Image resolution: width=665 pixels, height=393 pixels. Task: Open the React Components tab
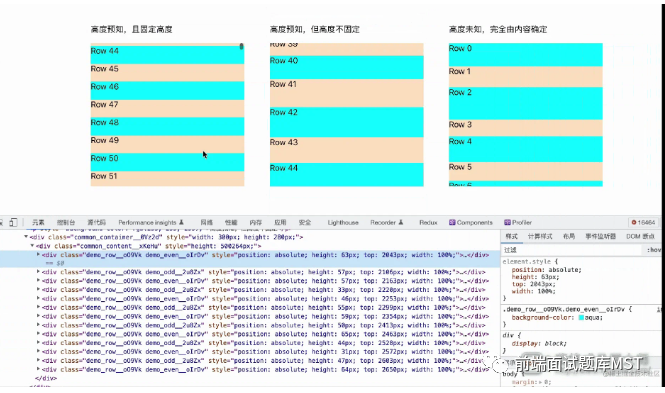471,222
